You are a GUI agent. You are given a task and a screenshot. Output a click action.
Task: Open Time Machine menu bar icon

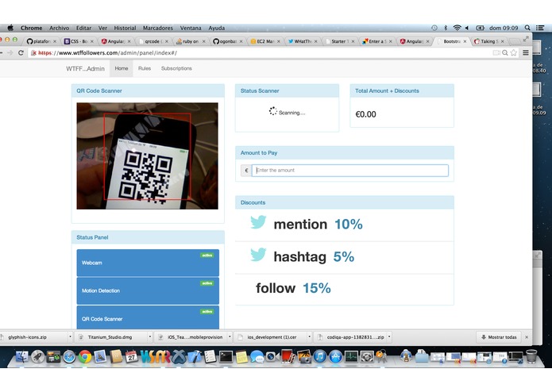pos(434,28)
